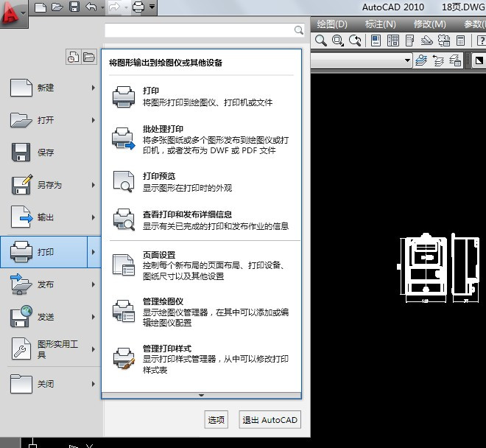Select 发送 (Send) menu item
The width and height of the screenshot is (486, 448).
(51, 317)
